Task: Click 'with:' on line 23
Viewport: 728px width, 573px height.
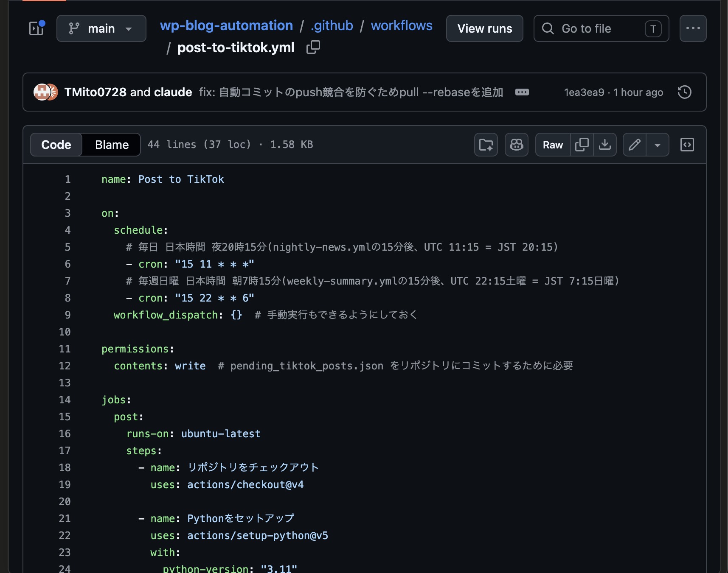Action: pos(165,552)
